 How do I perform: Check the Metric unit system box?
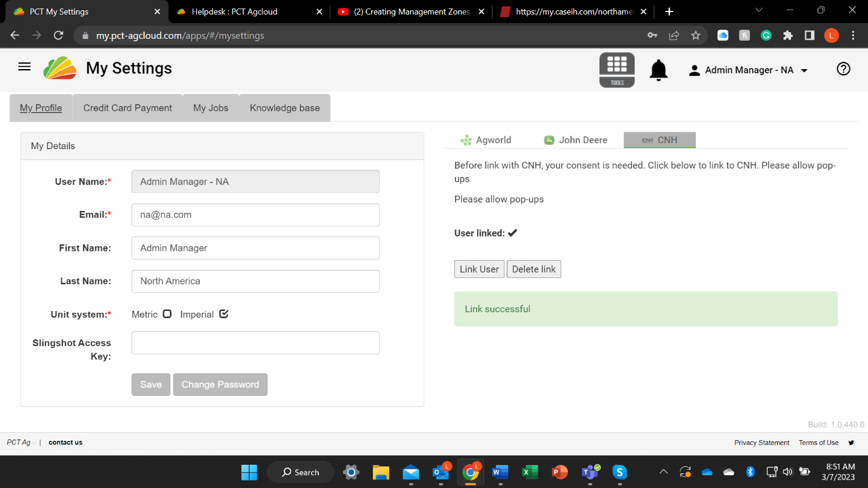click(167, 314)
